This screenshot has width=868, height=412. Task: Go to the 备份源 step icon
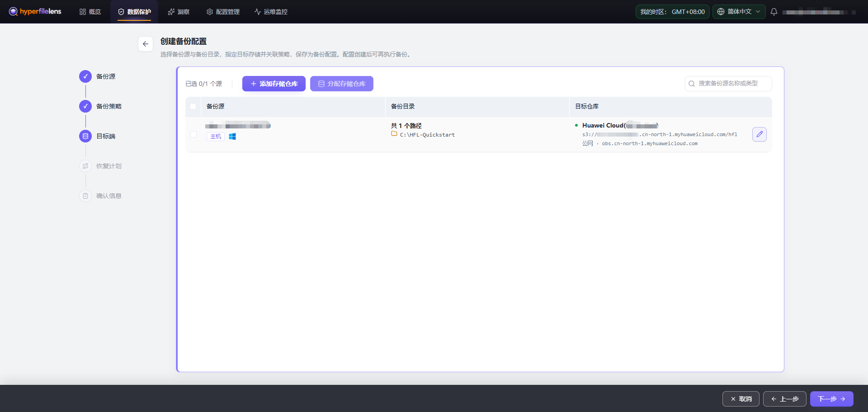coord(85,76)
